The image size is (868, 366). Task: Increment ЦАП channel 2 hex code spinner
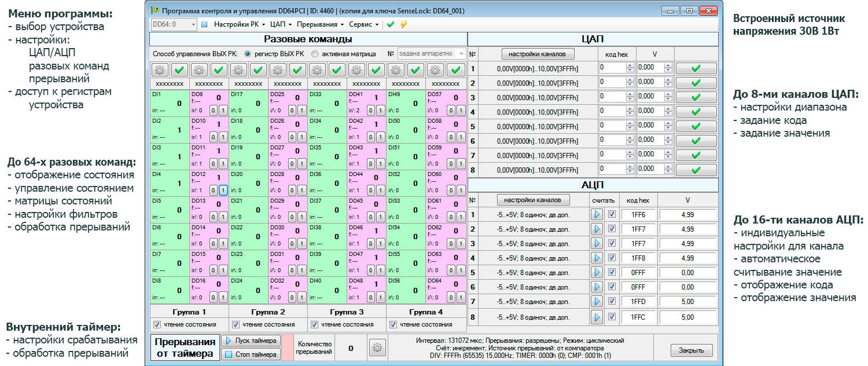(630, 79)
